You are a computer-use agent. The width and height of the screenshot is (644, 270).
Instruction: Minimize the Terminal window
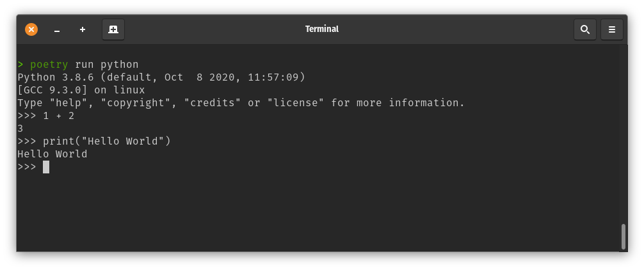[x=57, y=29]
